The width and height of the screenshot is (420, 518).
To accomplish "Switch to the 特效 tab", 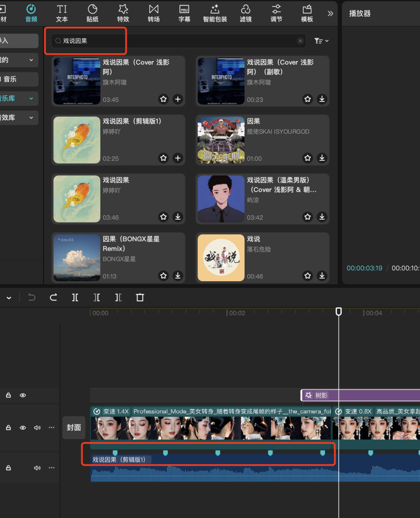I will 123,13.
